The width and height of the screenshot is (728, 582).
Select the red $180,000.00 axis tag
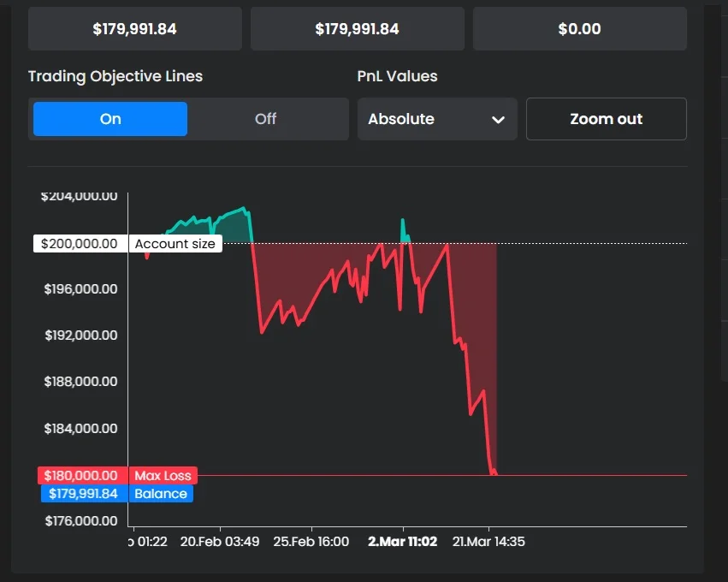82,476
